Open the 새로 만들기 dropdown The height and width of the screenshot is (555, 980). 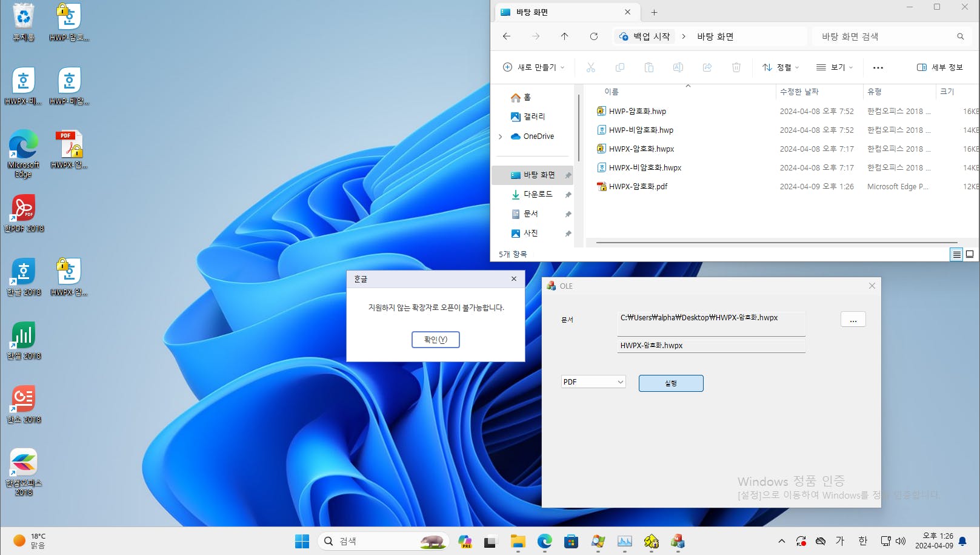pyautogui.click(x=534, y=67)
